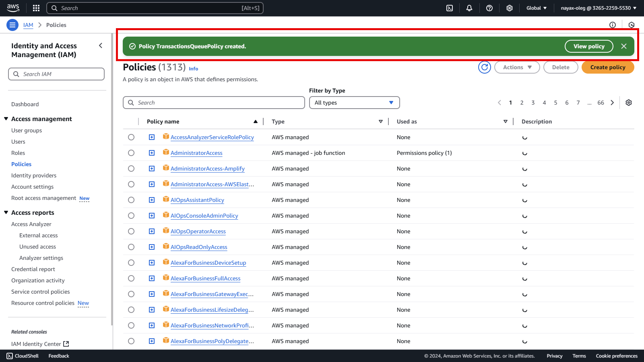Select AlexaForBusinessFullAccess radio button
Viewport: 644px width, 362px height.
coord(131,278)
